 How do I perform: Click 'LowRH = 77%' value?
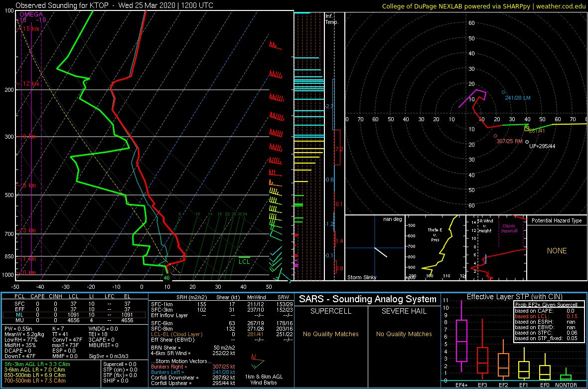click(x=21, y=341)
